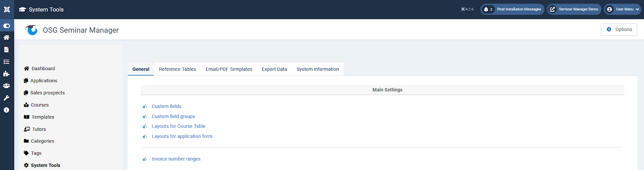Image resolution: width=644 pixels, height=170 pixels.
Task: Open Layouts for application form link
Action: [182, 136]
